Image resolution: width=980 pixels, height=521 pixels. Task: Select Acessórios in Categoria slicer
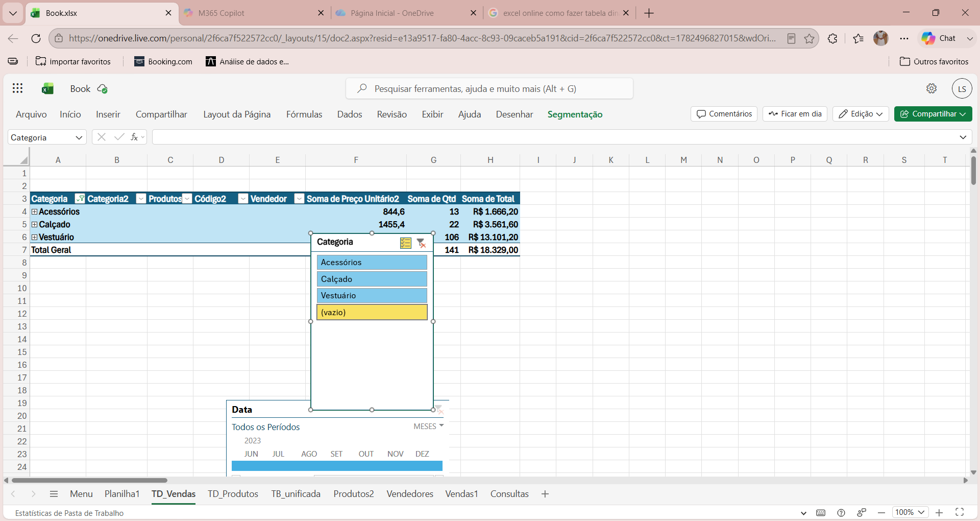(x=372, y=262)
